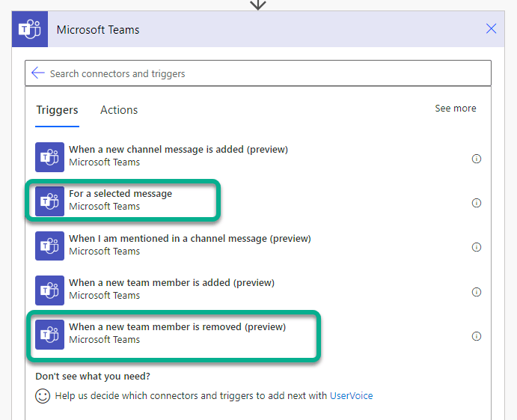Select 'When I am mentioned in a channel message'

190,239
